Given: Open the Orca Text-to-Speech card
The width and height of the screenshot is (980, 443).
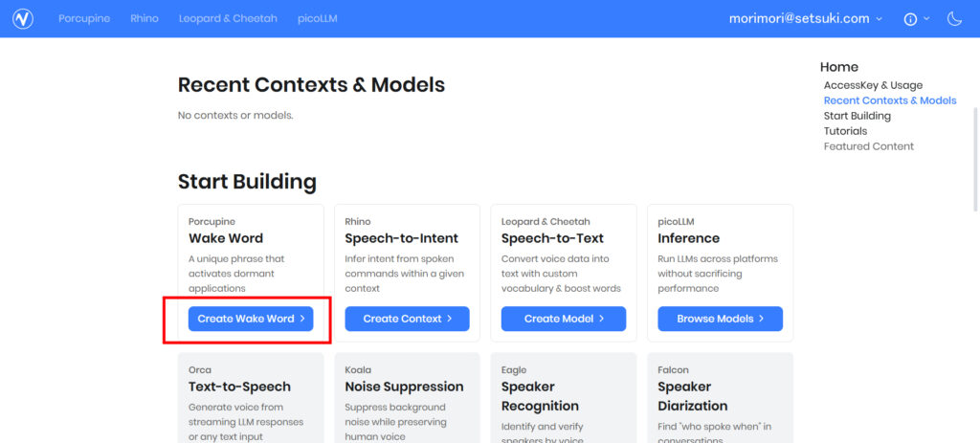Looking at the screenshot, I should pos(251,398).
